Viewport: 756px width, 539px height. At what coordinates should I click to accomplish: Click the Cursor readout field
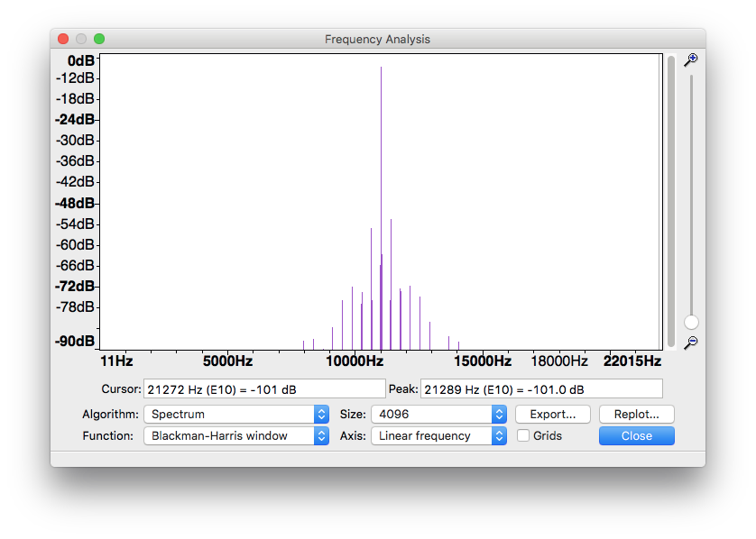pyautogui.click(x=264, y=389)
